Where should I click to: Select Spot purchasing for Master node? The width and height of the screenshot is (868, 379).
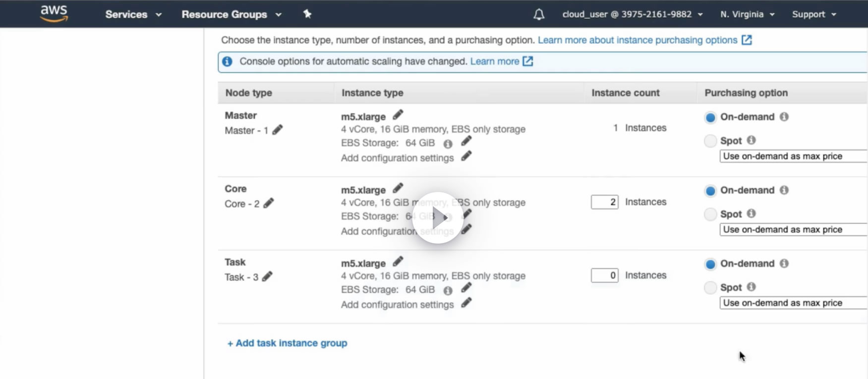(710, 141)
